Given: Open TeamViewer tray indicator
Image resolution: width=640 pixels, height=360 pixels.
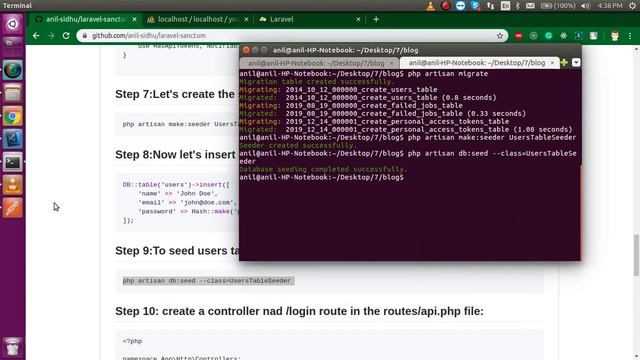Looking at the screenshot, I should click(x=460, y=6).
